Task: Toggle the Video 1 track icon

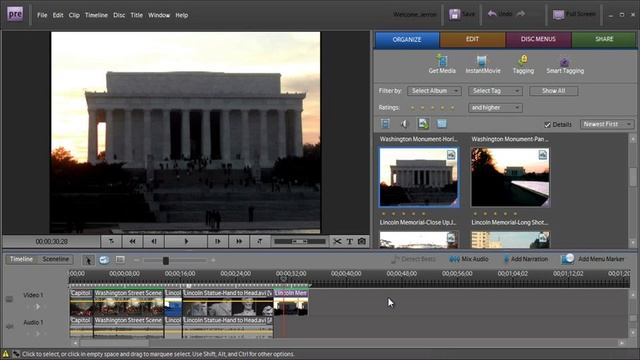Action: click(9, 299)
